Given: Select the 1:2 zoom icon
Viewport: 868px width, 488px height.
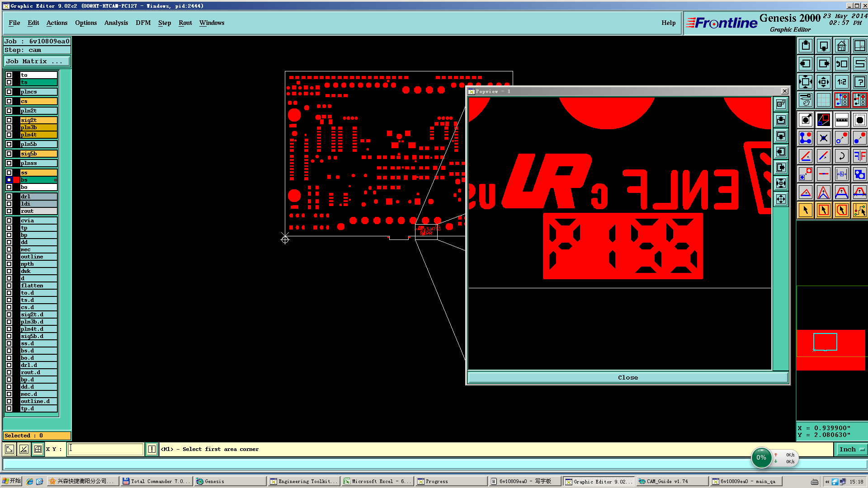Looking at the screenshot, I should point(841,82).
